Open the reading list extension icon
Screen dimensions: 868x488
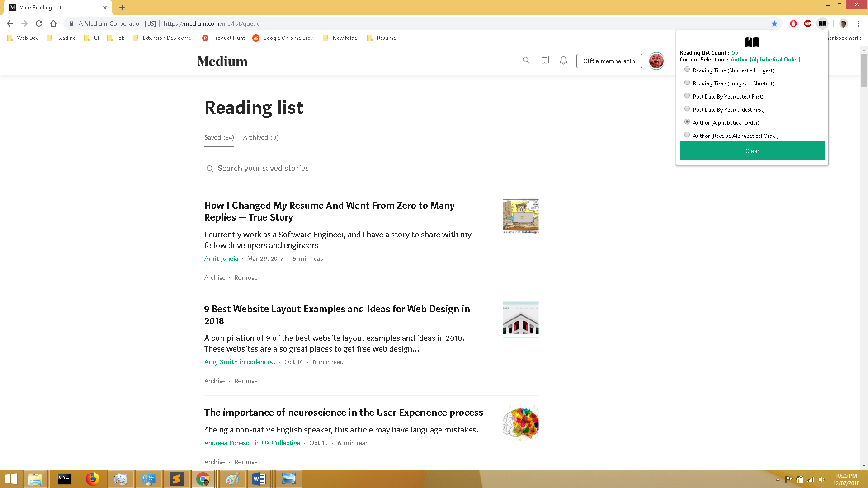(x=822, y=23)
